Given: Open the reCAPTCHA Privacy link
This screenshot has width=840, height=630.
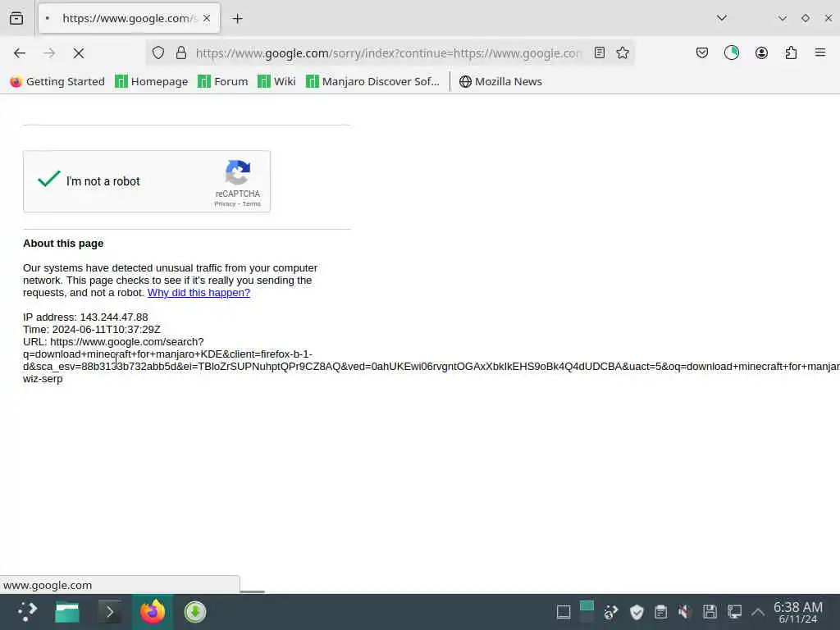Looking at the screenshot, I should pyautogui.click(x=225, y=204).
